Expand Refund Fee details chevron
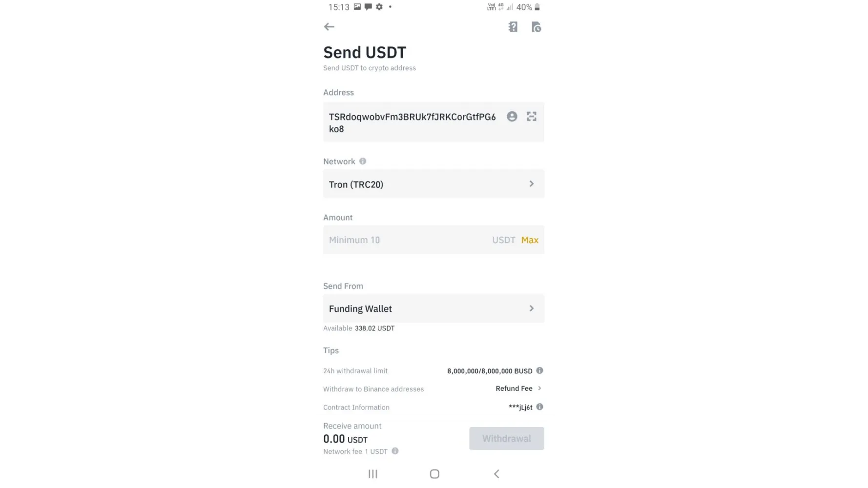Screen dimensions: 868x488 (539, 388)
